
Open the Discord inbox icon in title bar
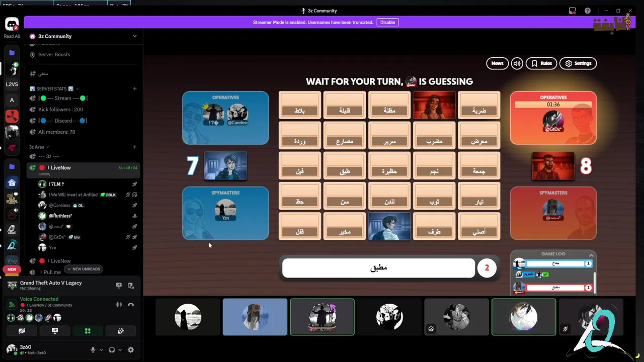[x=573, y=11]
